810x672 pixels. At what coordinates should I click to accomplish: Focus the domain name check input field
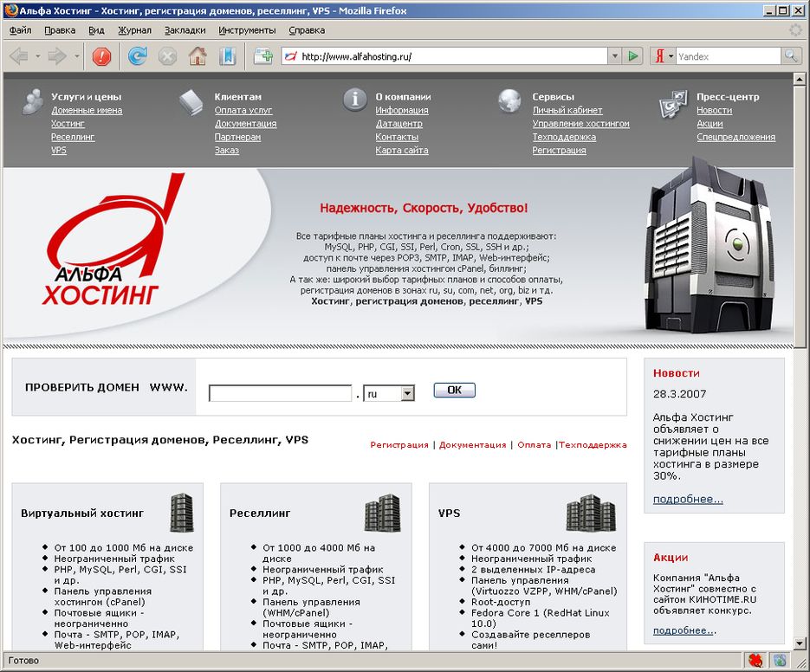click(x=281, y=393)
